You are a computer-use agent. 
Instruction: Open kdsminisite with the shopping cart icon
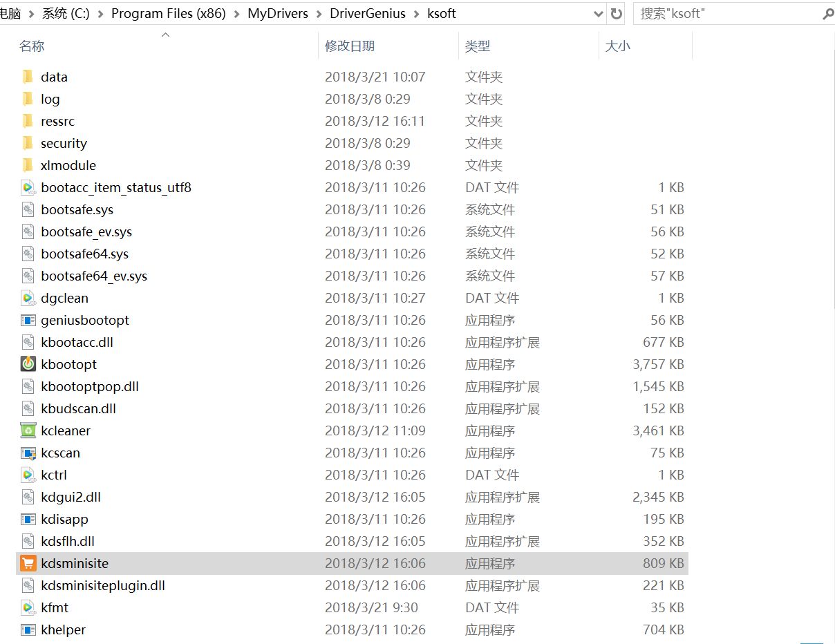click(75, 563)
